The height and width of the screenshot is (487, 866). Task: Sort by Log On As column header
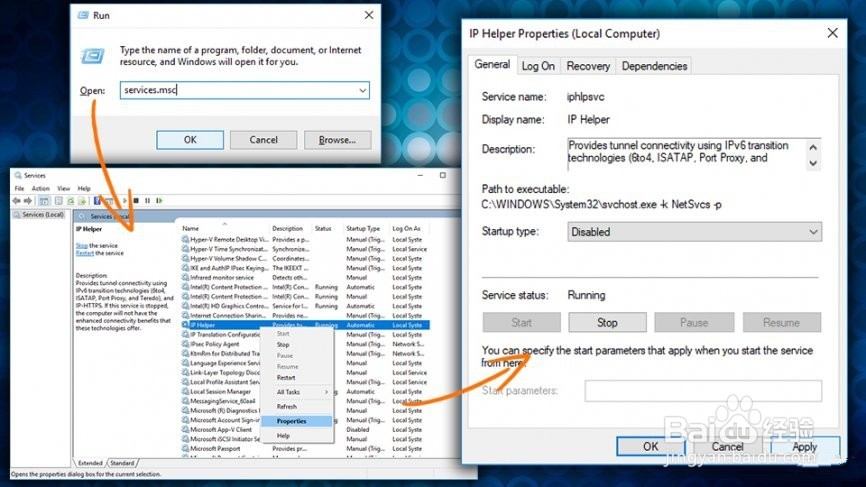[406, 228]
